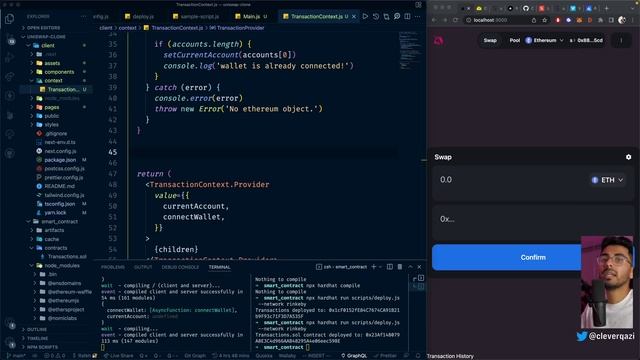Click the Live Share status bar item

click(119, 356)
